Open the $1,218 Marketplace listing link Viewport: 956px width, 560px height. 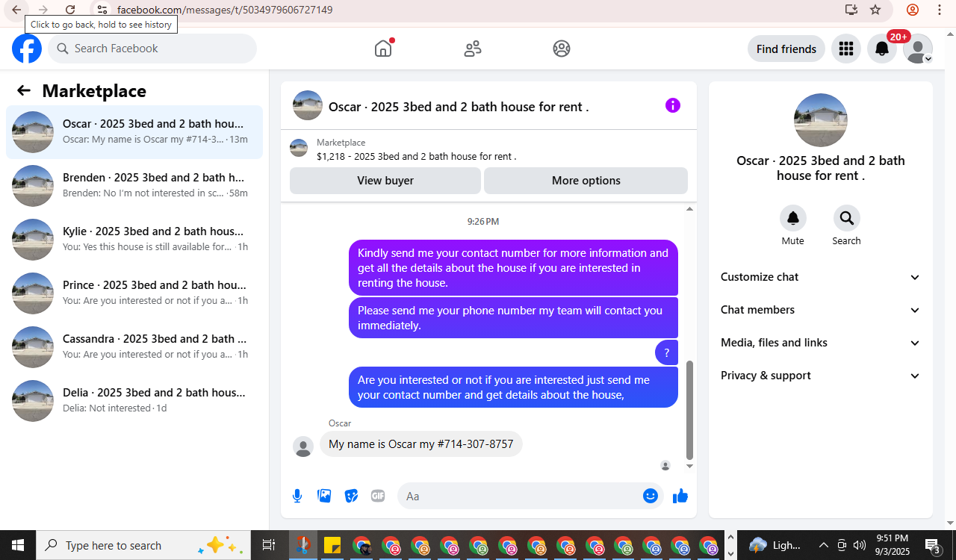click(x=417, y=157)
